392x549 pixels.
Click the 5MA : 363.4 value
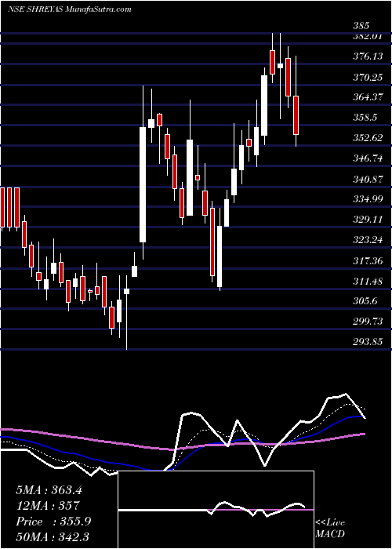click(49, 490)
